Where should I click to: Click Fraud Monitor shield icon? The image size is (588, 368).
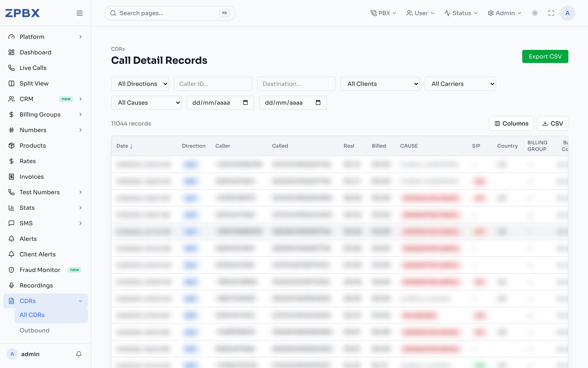pyautogui.click(x=11, y=270)
